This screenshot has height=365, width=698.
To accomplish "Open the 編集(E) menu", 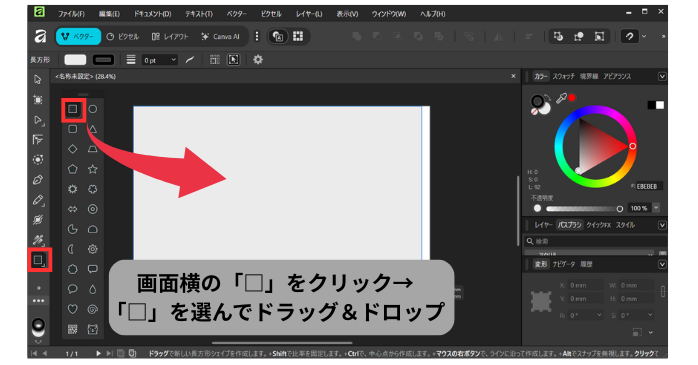I will click(109, 14).
